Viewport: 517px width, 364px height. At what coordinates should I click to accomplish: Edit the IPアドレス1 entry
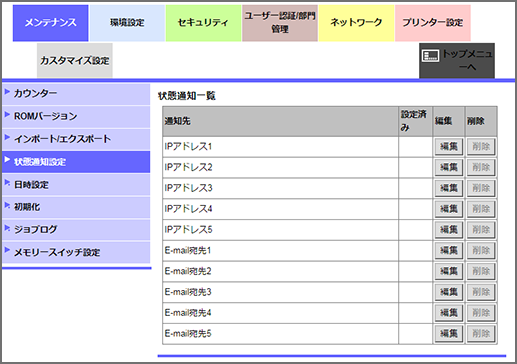[x=449, y=147]
